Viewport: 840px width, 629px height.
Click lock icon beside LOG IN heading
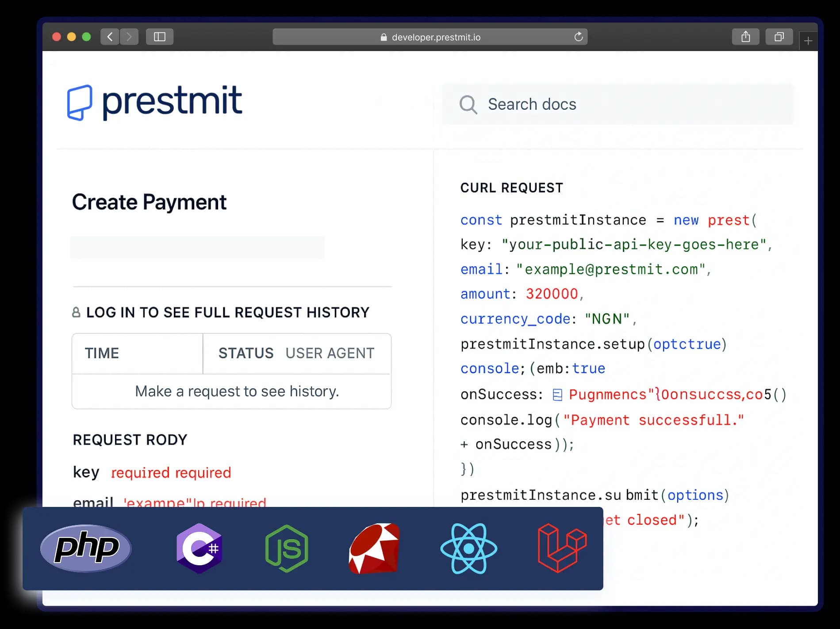(76, 312)
